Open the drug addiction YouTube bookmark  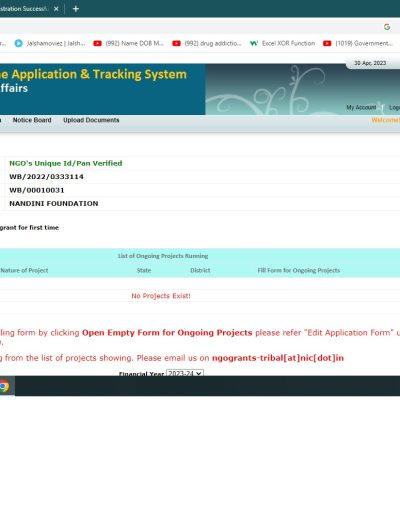pos(207,43)
